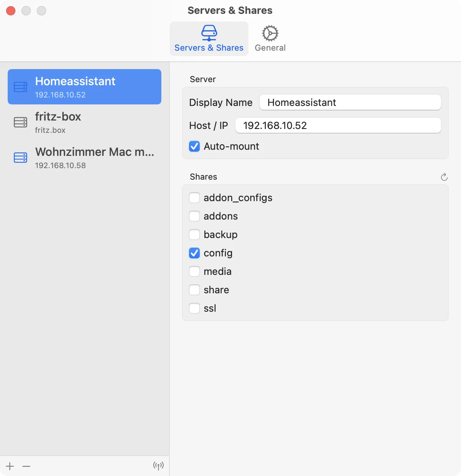Viewport: 461px width, 476px height.
Task: Click the fritz-box server icon
Action: click(x=20, y=122)
